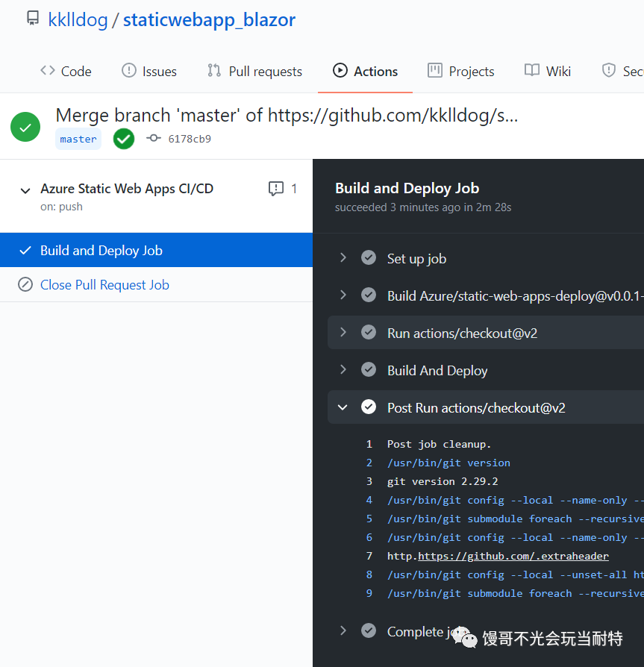644x667 pixels.
Task: Click the Post Run actions/checkout@v2 step title
Action: click(x=476, y=408)
